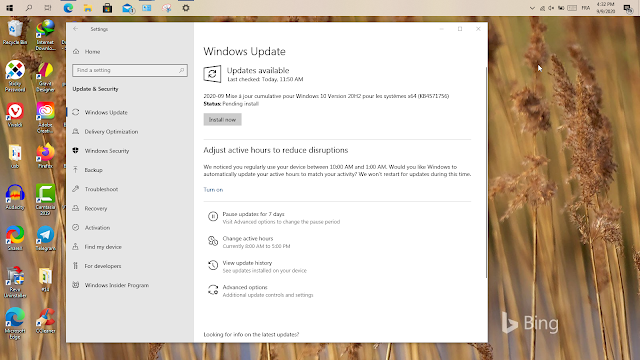Open the notification center icon

point(629,8)
